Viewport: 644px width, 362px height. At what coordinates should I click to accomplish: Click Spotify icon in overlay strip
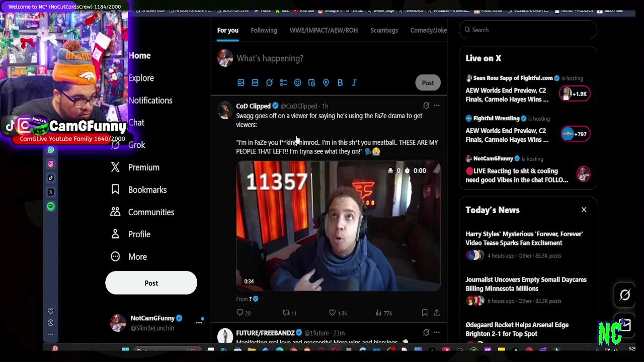[51, 207]
